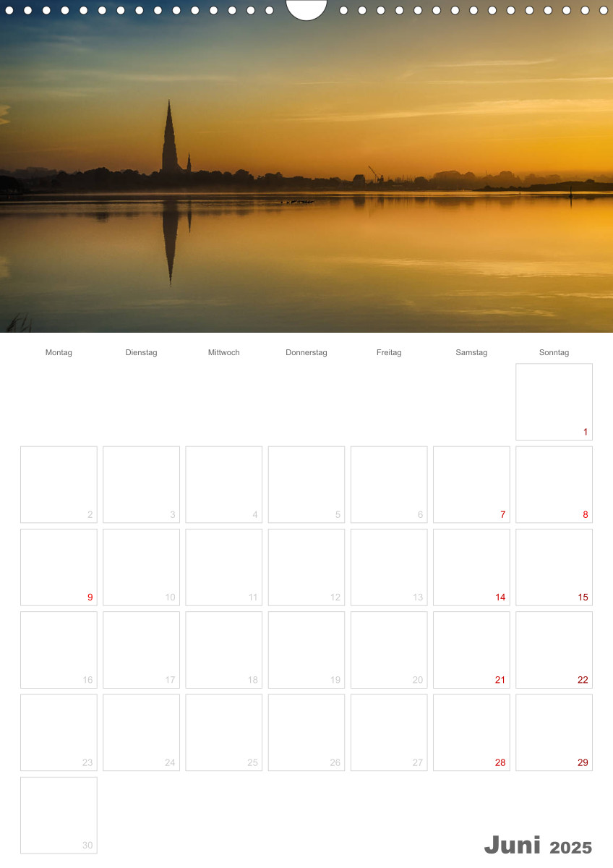The height and width of the screenshot is (868, 613).
Task: Click the day cell numbered 16
Action: tap(59, 650)
